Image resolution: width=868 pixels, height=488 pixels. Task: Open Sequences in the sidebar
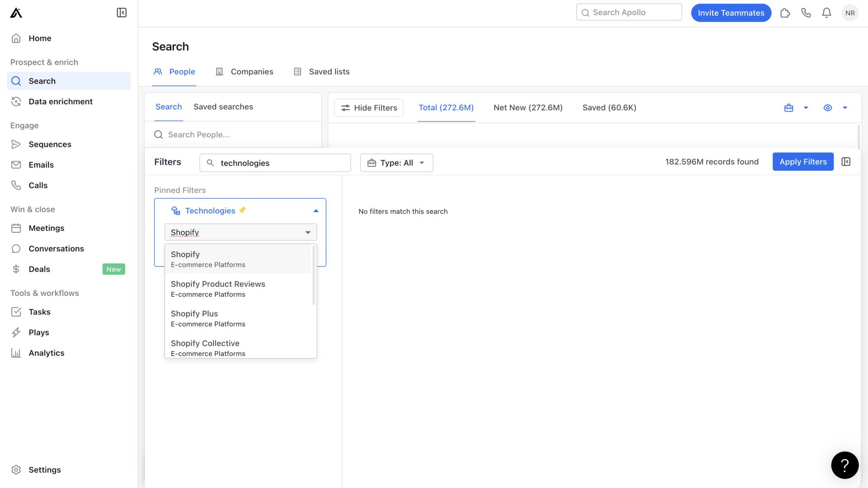click(x=69, y=144)
